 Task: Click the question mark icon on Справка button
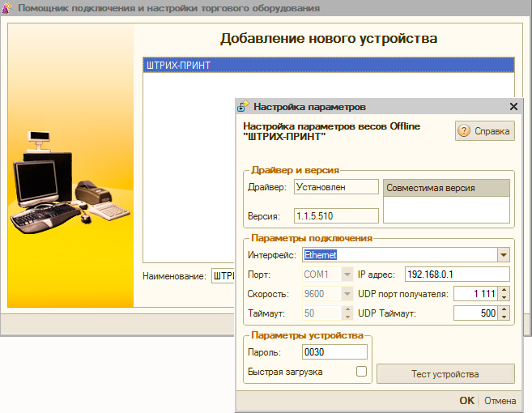point(464,130)
